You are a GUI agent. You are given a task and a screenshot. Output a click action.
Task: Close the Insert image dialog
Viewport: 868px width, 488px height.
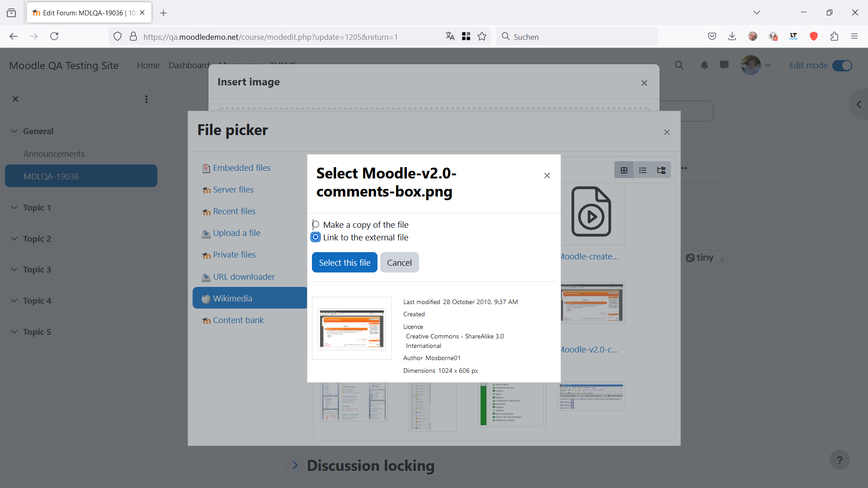click(644, 83)
